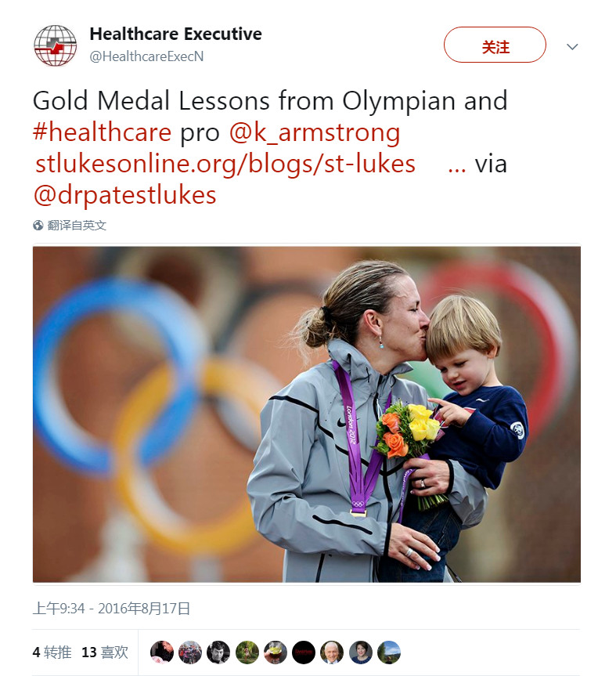
Task: Open the tweet timestamp 上午9:34
Action: (111, 608)
